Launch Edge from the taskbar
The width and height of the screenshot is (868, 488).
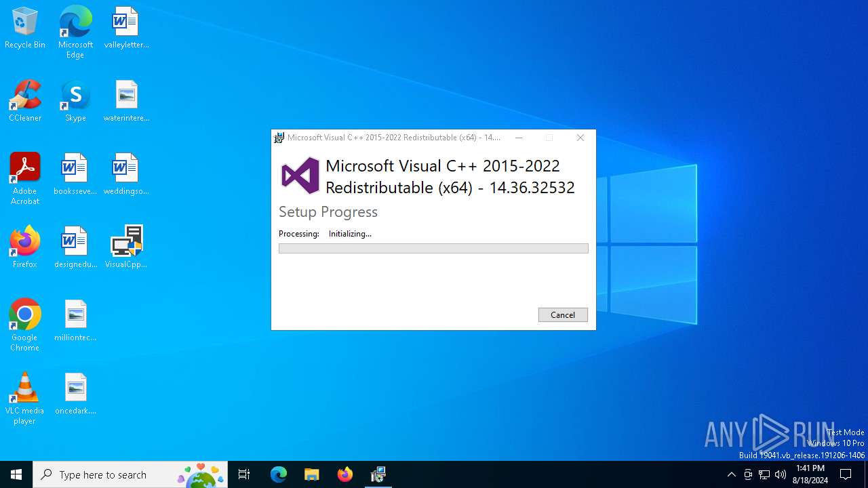[279, 474]
